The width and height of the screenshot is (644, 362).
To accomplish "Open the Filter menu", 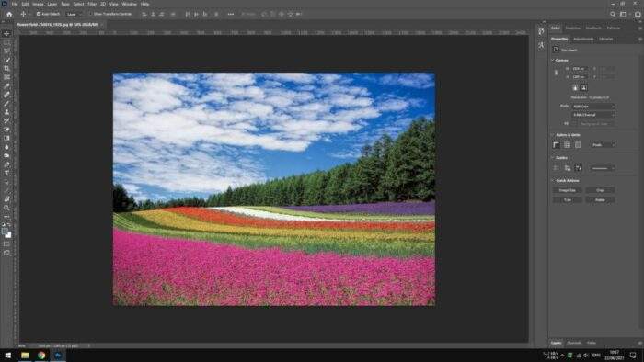I will pyautogui.click(x=92, y=4).
